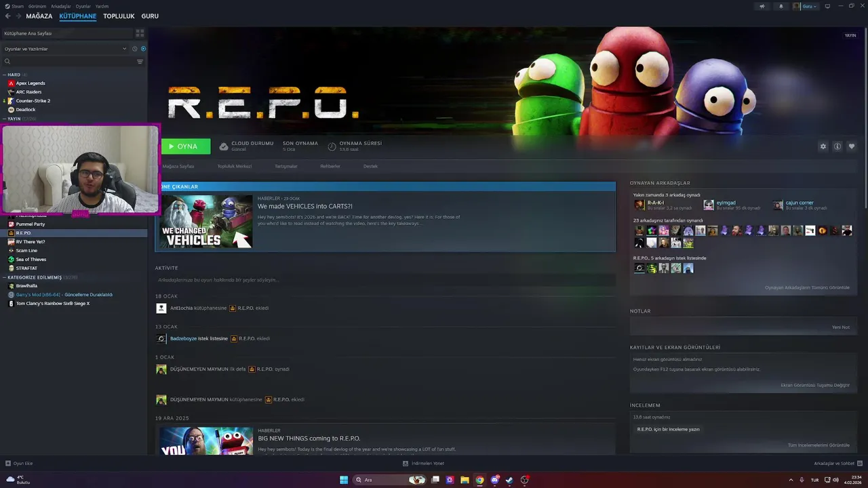Click the forward navigation arrow
The image size is (868, 488).
pos(18,16)
